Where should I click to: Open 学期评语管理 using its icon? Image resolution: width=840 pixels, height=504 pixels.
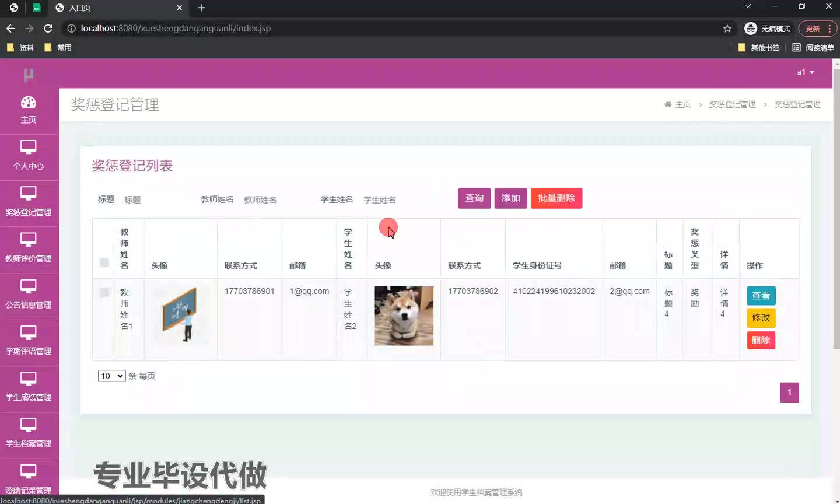click(28, 331)
